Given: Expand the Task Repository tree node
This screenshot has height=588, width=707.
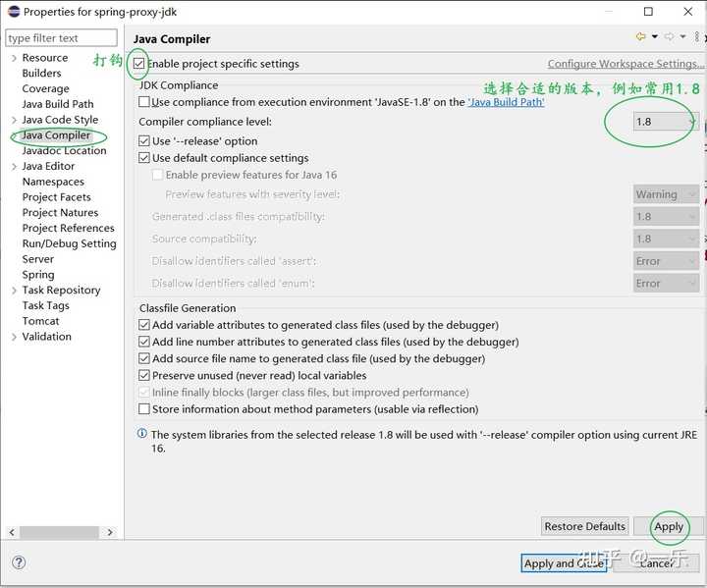Looking at the screenshot, I should [14, 291].
